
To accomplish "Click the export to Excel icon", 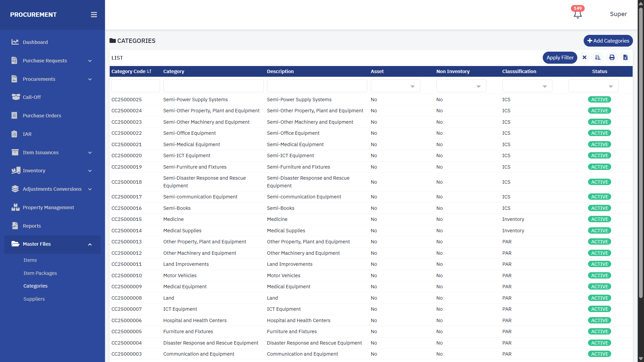I will tap(625, 58).
